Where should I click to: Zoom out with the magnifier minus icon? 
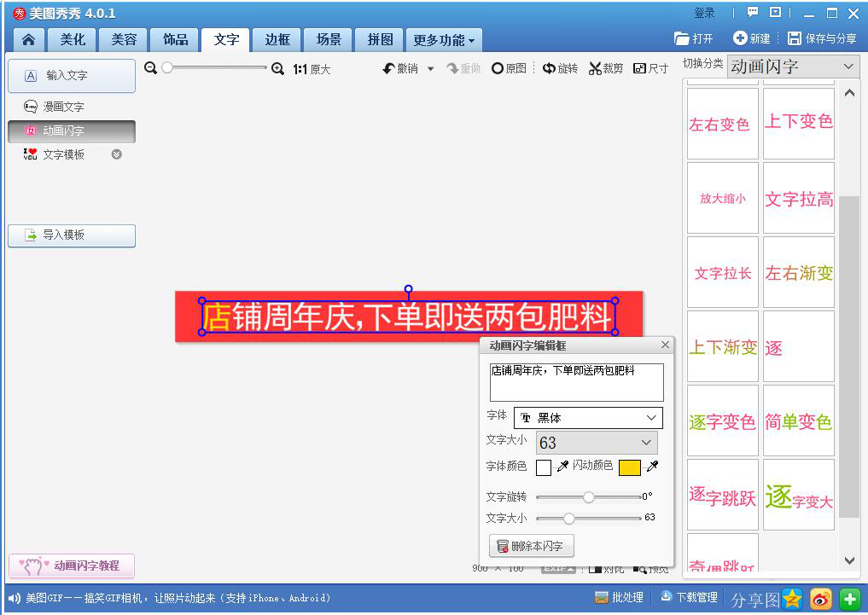coord(150,68)
